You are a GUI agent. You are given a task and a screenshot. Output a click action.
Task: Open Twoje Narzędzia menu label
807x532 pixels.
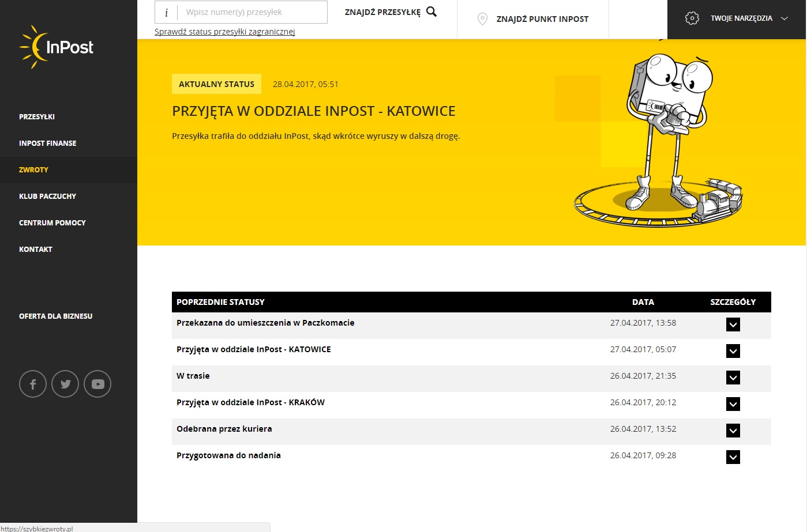pyautogui.click(x=741, y=18)
